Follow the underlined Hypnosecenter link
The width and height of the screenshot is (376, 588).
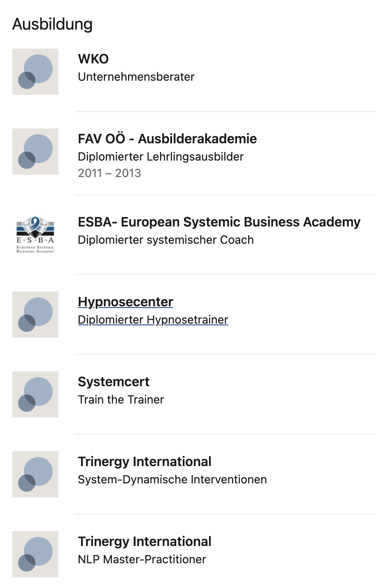click(x=125, y=302)
